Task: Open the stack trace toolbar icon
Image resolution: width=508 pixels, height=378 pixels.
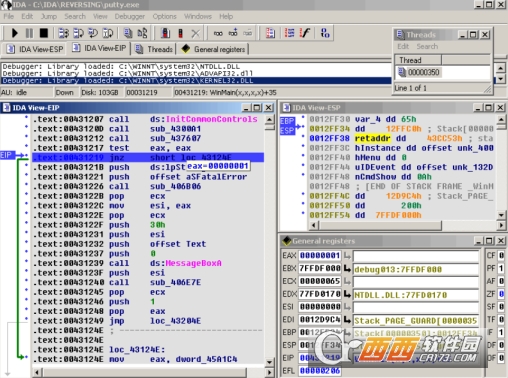Action: click(x=270, y=33)
